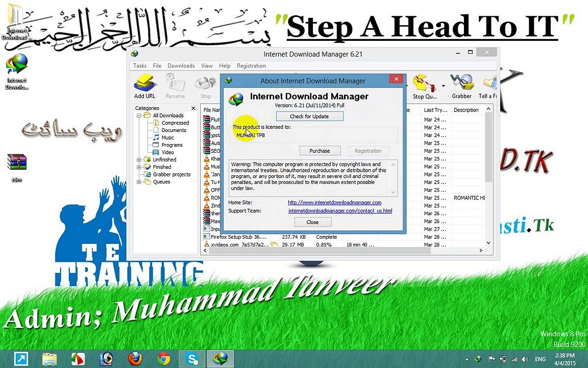Click the down arrow of the download list scrollbar
This screenshot has width=588, height=368.
[x=488, y=243]
